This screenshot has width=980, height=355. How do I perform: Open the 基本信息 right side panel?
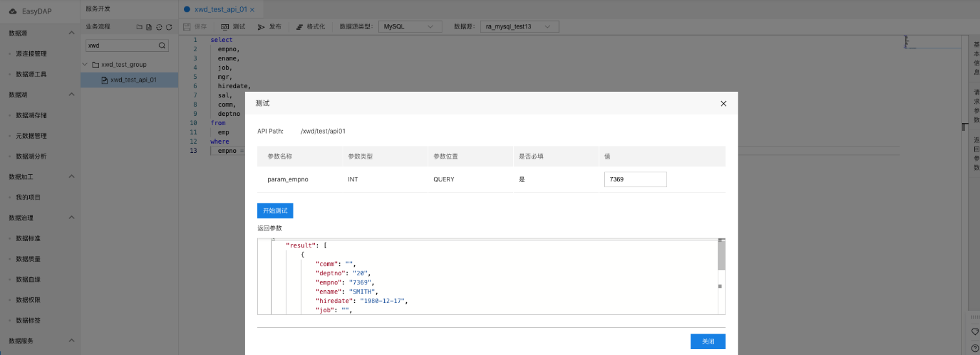976,58
